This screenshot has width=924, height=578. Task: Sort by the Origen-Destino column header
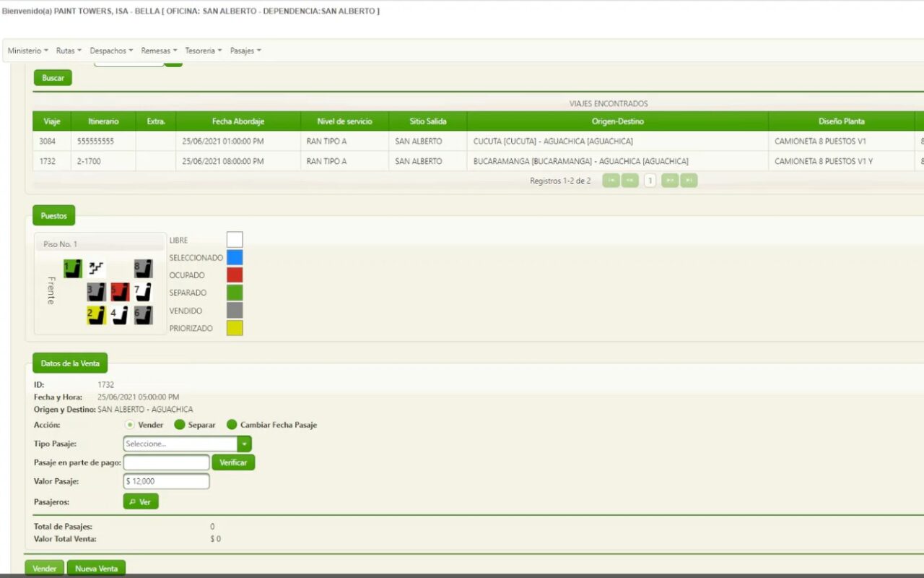[x=618, y=121]
